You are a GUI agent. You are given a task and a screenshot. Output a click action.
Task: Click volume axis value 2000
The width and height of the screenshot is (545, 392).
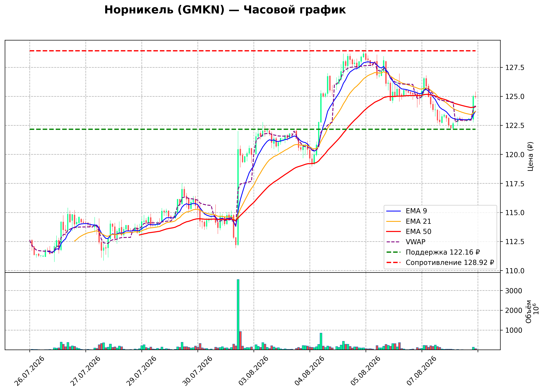point(514,311)
